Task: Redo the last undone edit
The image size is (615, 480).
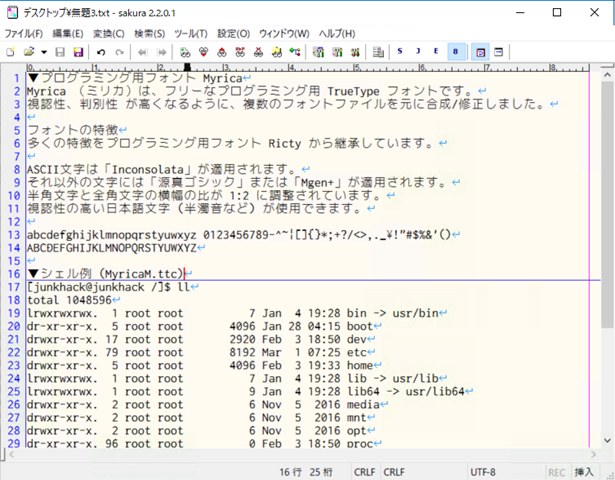Action: tap(119, 52)
